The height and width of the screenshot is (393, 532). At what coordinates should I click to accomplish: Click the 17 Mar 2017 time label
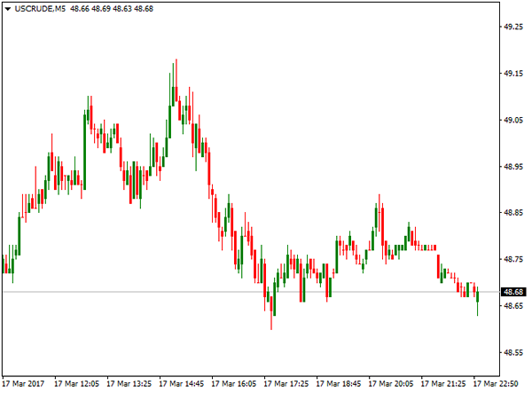(23, 384)
